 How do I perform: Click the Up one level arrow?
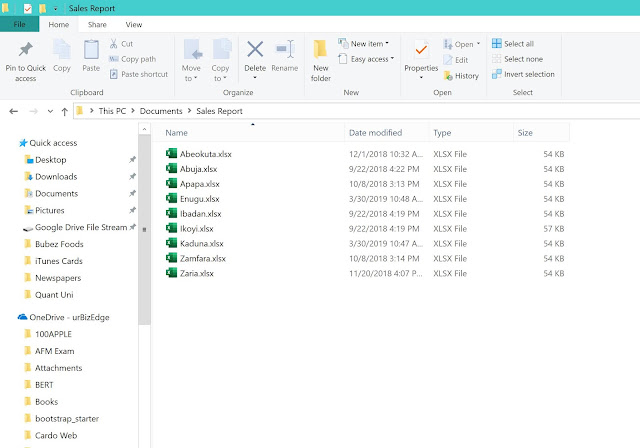coord(64,111)
